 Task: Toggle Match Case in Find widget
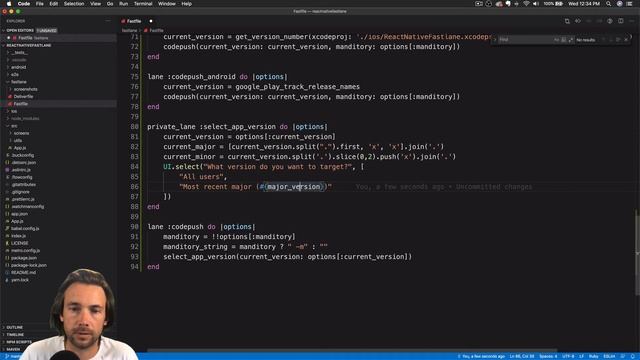[x=556, y=40]
